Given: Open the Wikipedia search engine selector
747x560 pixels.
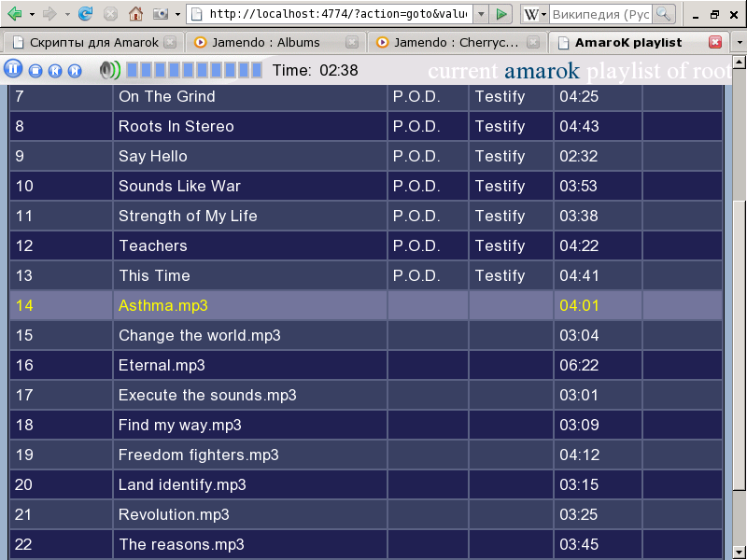Looking at the screenshot, I should [x=535, y=14].
